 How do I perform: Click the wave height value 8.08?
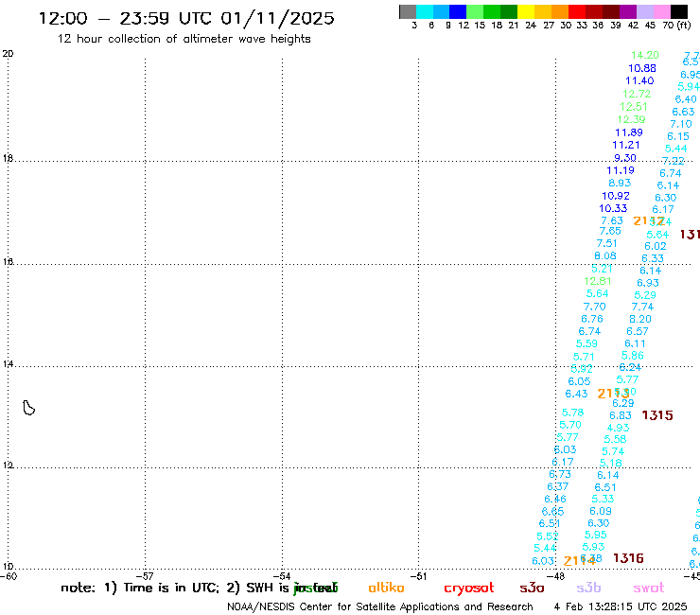pos(604,255)
